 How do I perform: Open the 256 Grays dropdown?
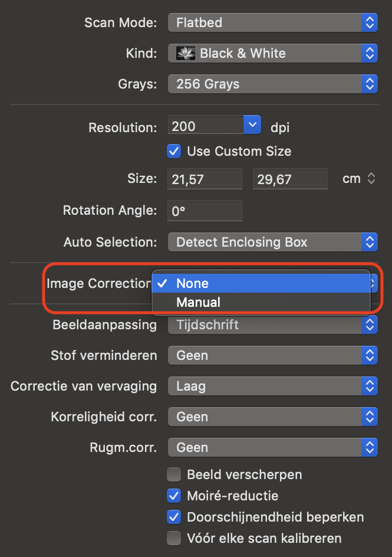(x=272, y=84)
